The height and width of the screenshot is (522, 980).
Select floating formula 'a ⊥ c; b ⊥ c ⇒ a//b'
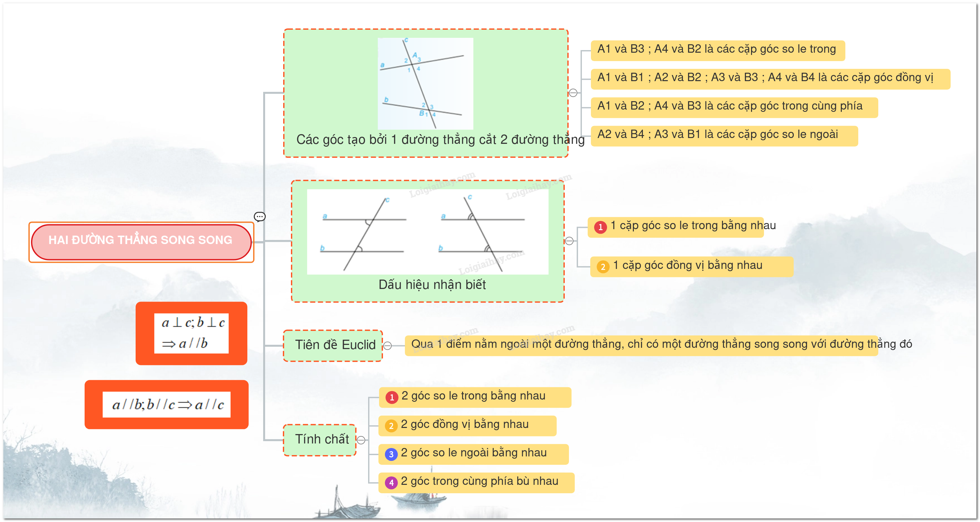pos(191,333)
